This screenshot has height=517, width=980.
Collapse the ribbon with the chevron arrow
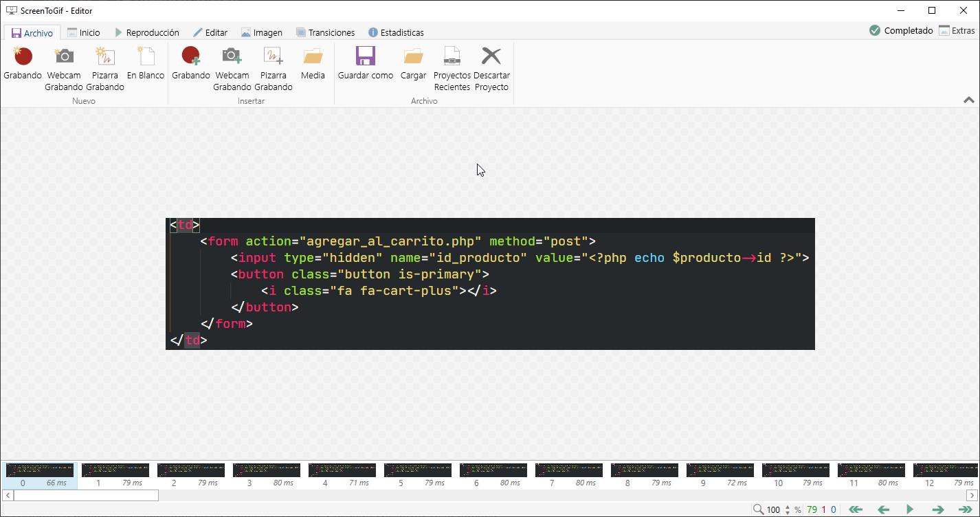[969, 100]
